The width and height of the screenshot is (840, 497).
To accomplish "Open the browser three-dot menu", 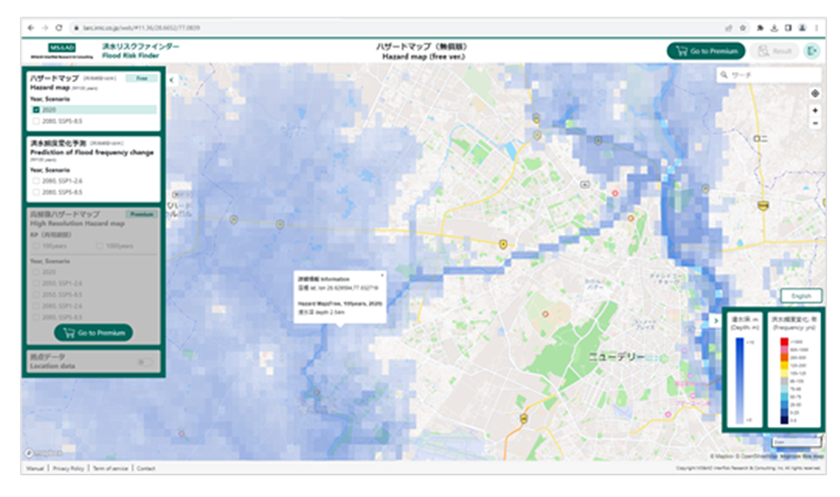I will (x=816, y=28).
